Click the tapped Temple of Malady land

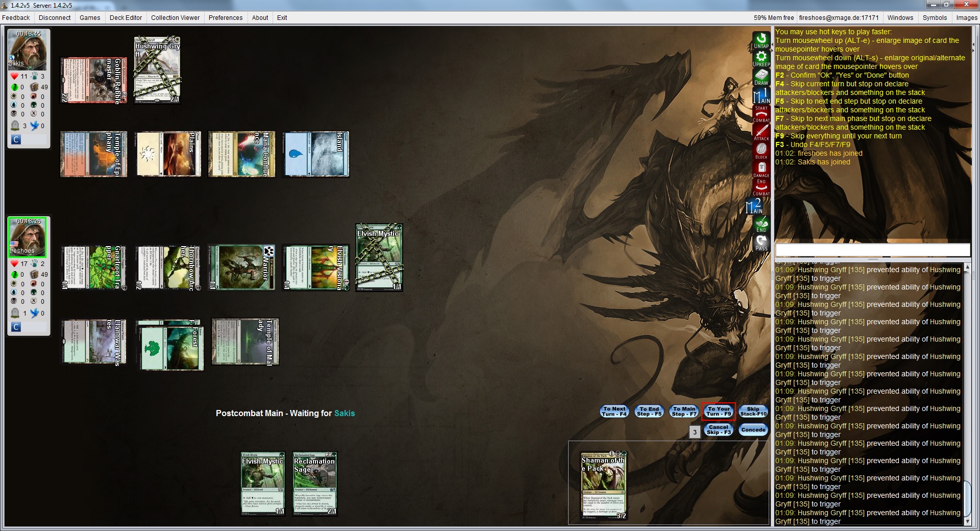coord(246,342)
